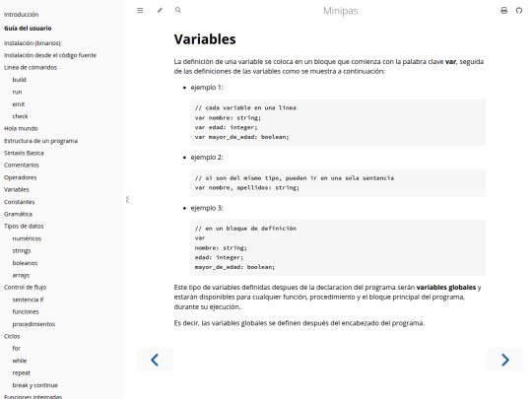Screen dimensions: 532x399
Task: Open Gramática page
Action: point(18,214)
